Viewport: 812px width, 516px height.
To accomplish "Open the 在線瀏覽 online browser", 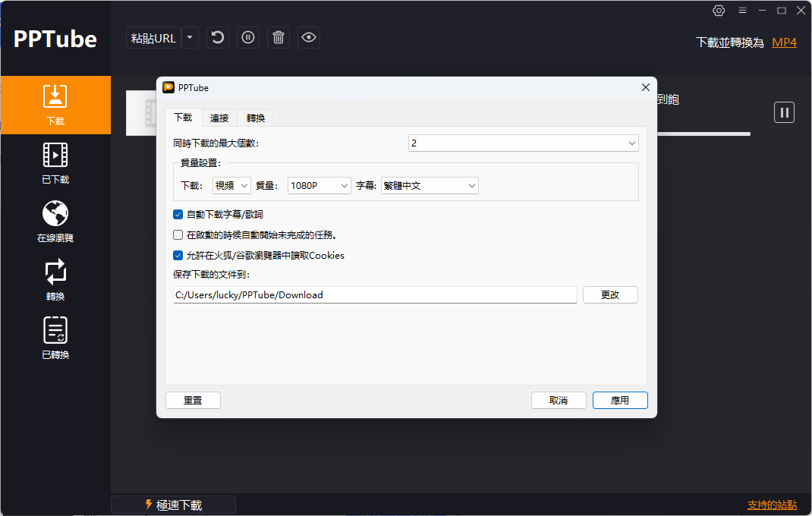I will point(55,222).
